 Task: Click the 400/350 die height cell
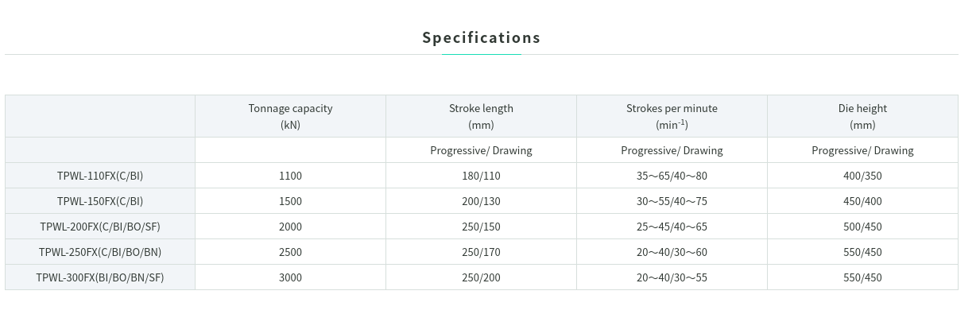[863, 176]
